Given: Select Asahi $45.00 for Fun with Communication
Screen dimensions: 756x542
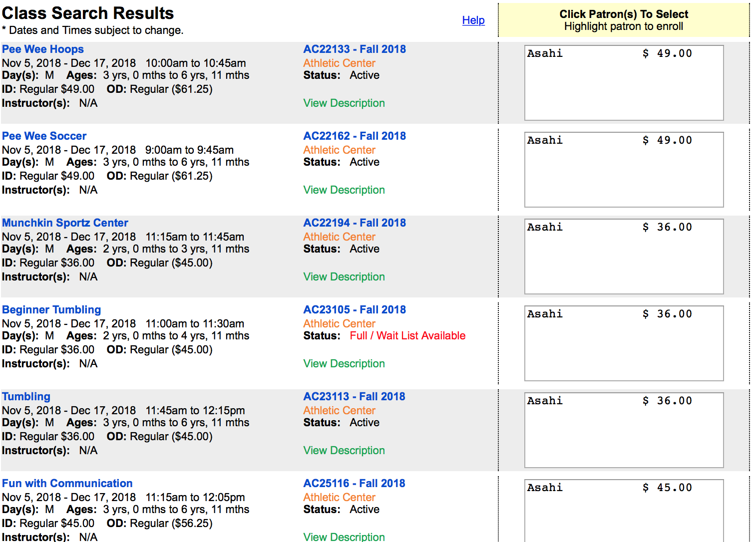Looking at the screenshot, I should tap(609, 488).
